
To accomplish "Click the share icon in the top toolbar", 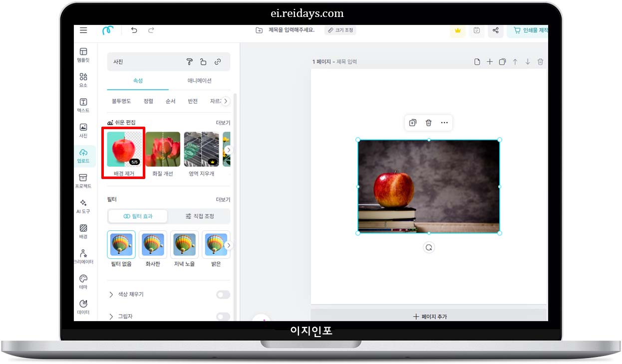I will [x=495, y=30].
